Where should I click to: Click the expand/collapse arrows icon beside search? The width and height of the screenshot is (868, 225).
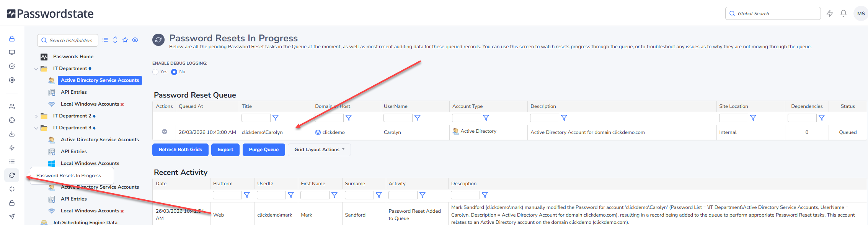point(115,40)
